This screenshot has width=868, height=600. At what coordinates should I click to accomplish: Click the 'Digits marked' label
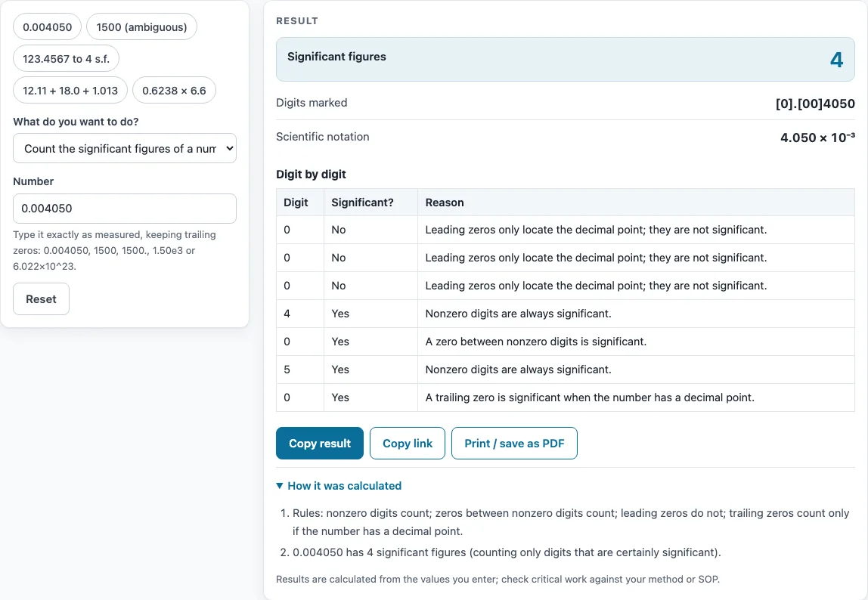pos(312,103)
